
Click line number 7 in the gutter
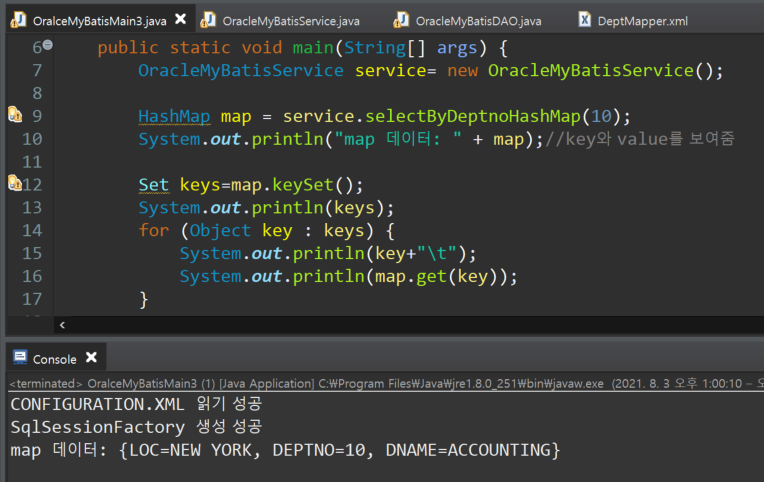pyautogui.click(x=37, y=71)
